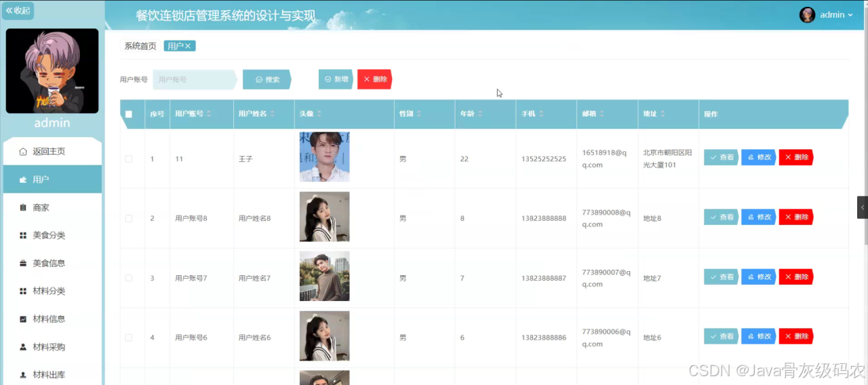Open the admin account dropdown

pos(836,15)
